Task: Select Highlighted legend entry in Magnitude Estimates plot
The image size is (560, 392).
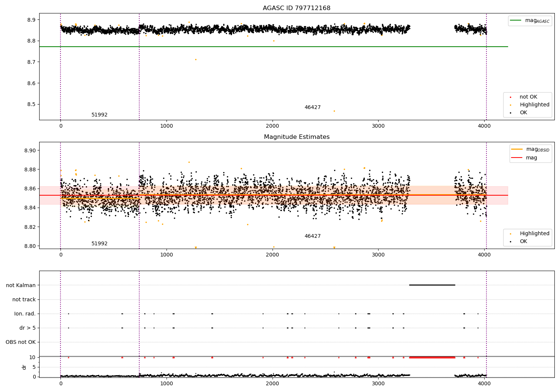Action: coord(529,234)
